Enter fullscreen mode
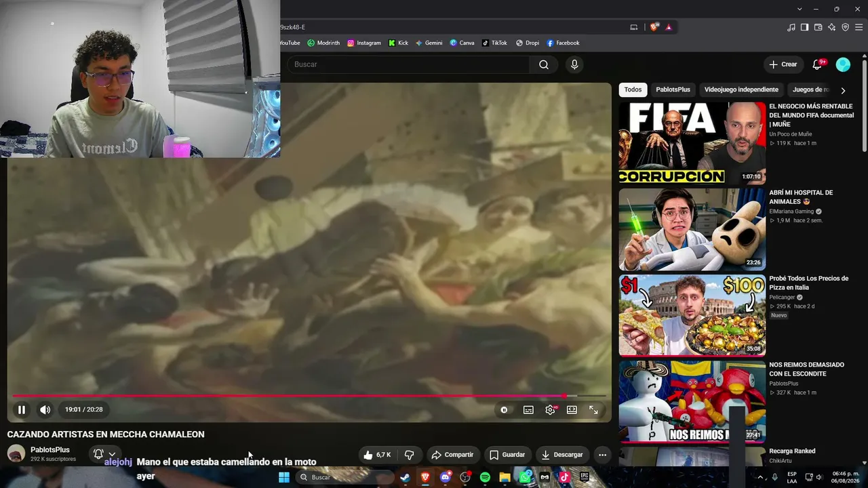Screen dimensions: 868x488 pyautogui.click(x=593, y=409)
